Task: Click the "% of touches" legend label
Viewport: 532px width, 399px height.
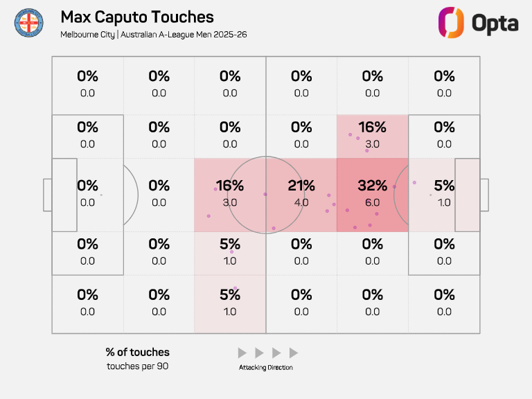Action: point(137,352)
